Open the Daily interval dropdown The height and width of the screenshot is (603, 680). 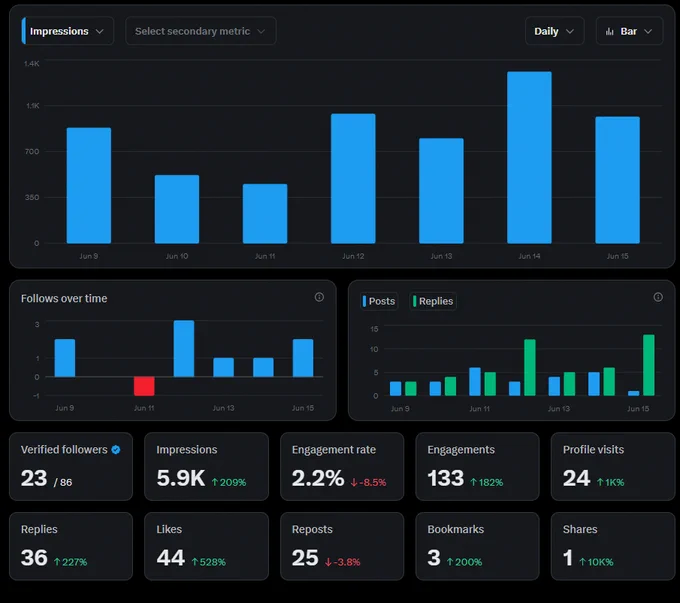pyautogui.click(x=554, y=31)
